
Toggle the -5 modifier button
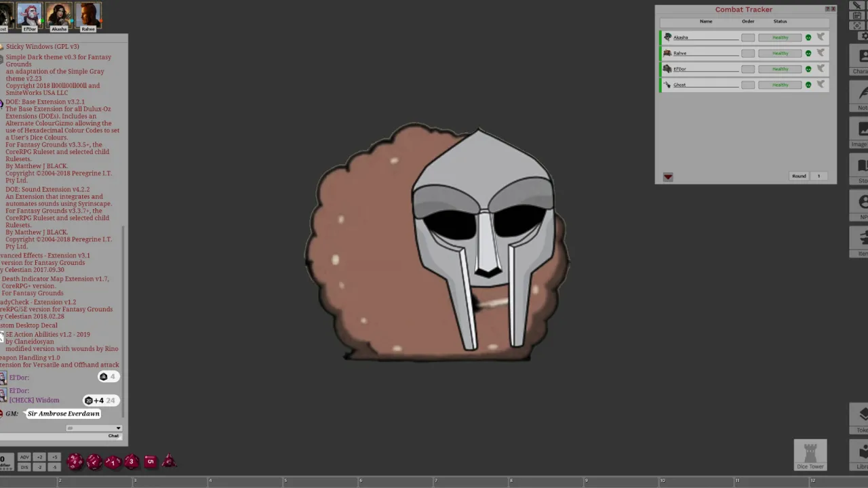point(54,467)
